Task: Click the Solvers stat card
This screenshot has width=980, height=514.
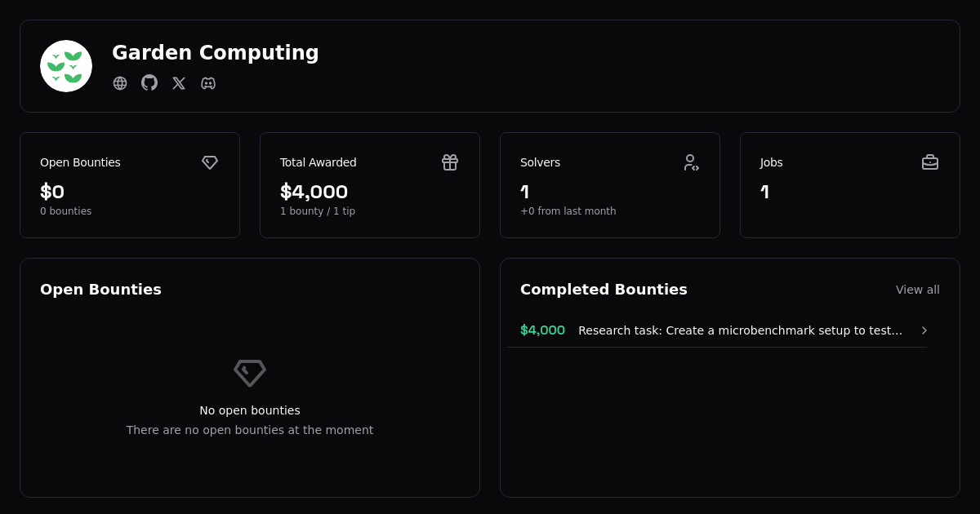Action: (610, 184)
